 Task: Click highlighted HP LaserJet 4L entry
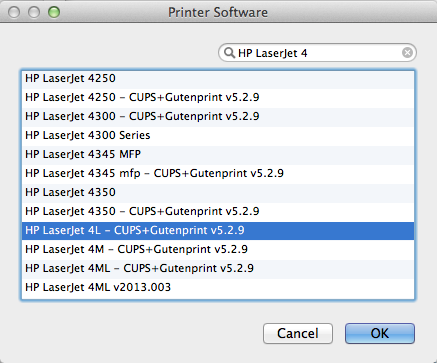(218, 230)
